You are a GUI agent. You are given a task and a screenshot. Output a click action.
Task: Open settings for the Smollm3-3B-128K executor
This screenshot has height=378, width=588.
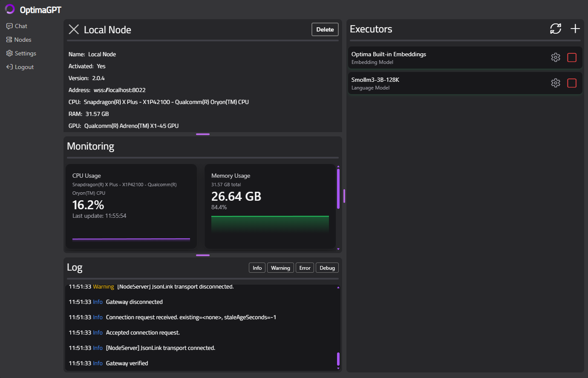(556, 83)
